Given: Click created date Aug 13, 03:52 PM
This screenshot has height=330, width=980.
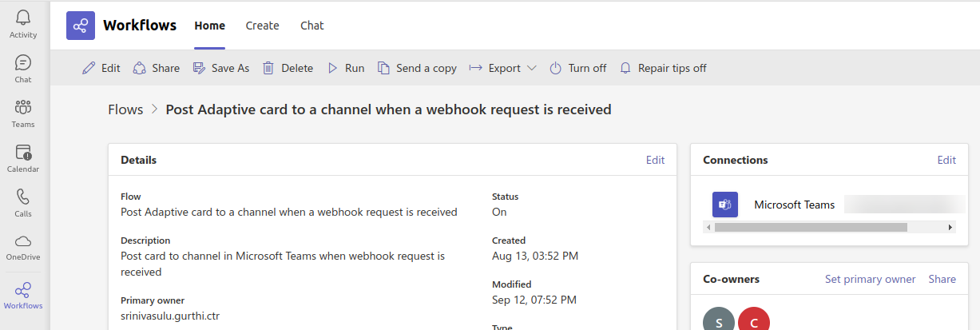Looking at the screenshot, I should (x=535, y=256).
